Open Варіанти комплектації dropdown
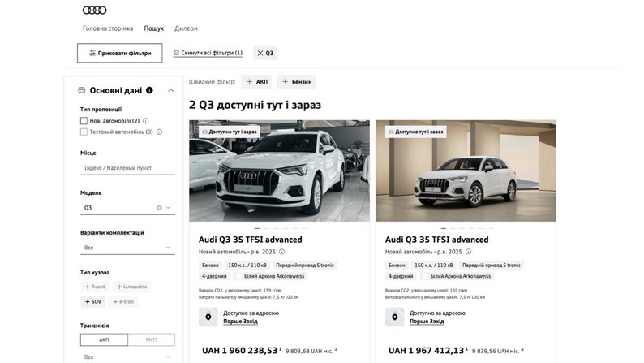Screen dimensions: 644x363 point(127,248)
